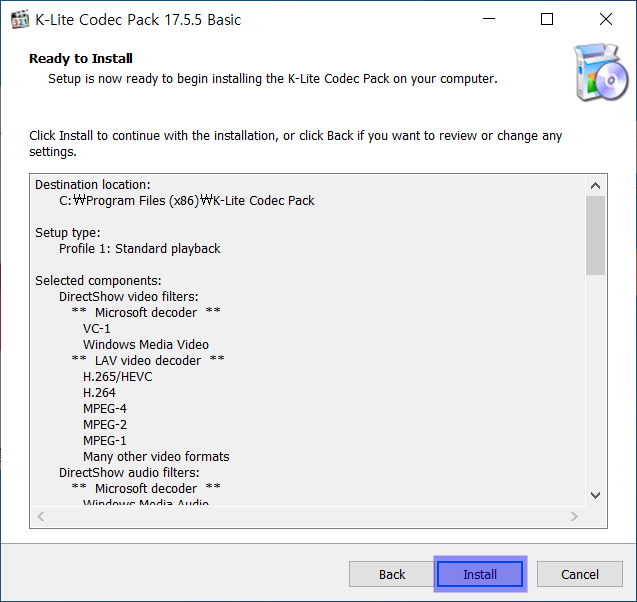Click the horizontal scroll right arrow

tap(574, 517)
